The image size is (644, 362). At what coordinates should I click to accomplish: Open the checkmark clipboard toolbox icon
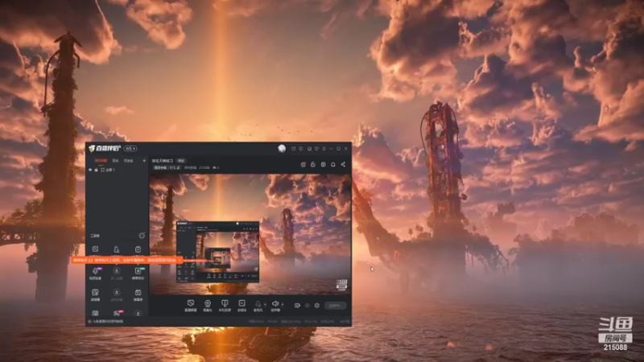[x=138, y=249]
